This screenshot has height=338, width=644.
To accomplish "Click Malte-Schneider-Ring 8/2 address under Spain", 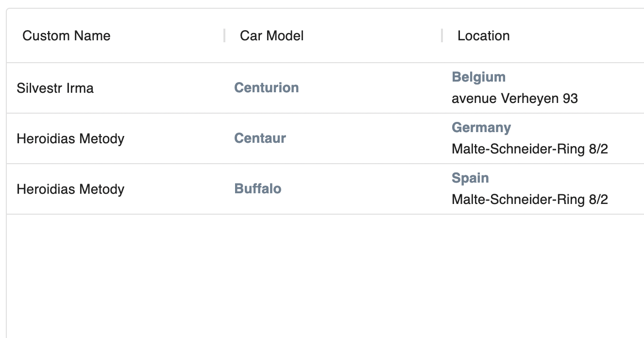I will coord(529,200).
